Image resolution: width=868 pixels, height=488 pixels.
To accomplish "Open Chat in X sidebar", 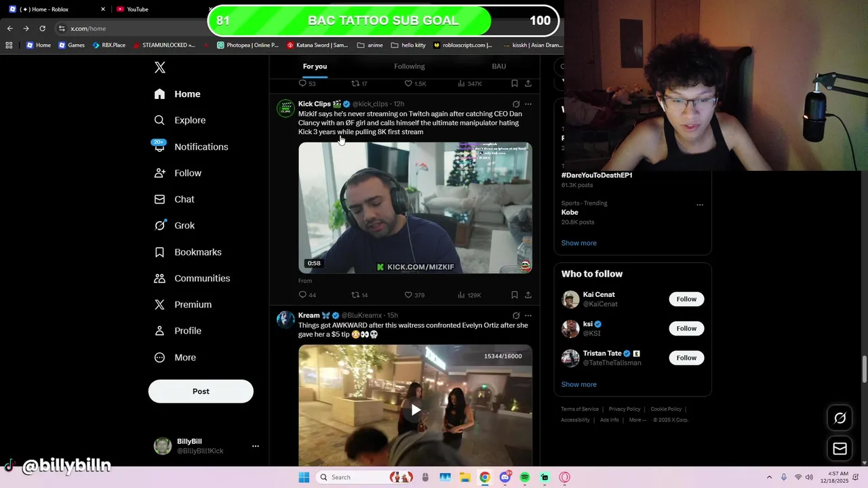I will (174, 199).
